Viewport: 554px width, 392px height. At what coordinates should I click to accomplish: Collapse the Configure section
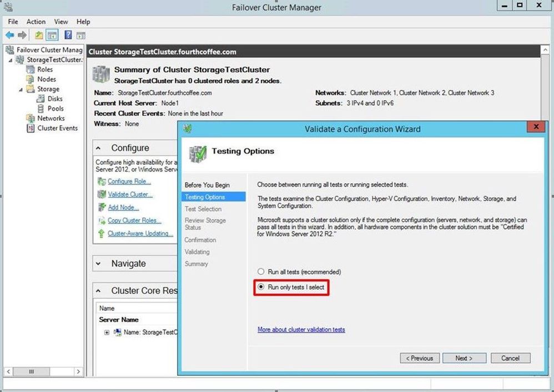[98, 148]
